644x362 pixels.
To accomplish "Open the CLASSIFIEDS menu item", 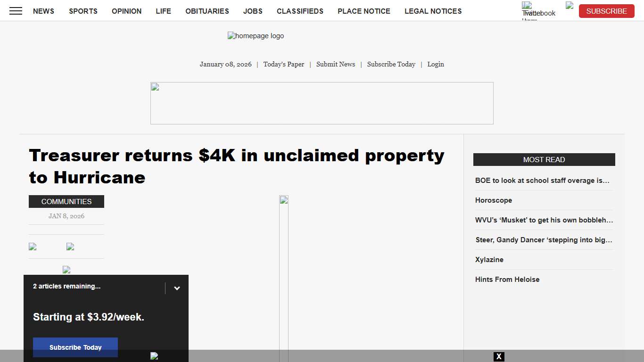I will [x=300, y=11].
